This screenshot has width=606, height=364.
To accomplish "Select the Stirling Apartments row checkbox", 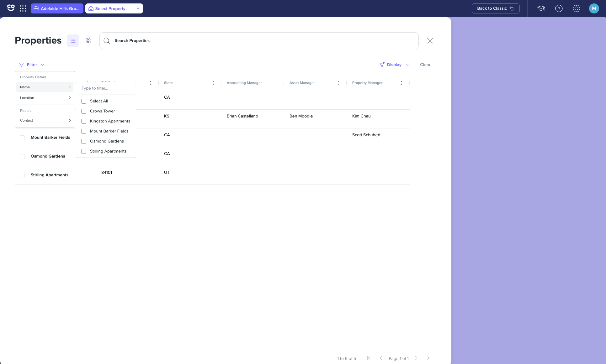I will 22,175.
